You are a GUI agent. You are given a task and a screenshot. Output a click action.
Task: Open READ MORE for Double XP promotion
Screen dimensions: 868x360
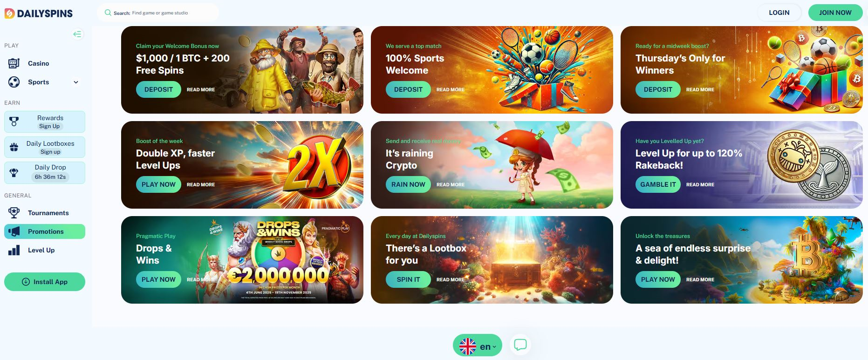point(201,184)
